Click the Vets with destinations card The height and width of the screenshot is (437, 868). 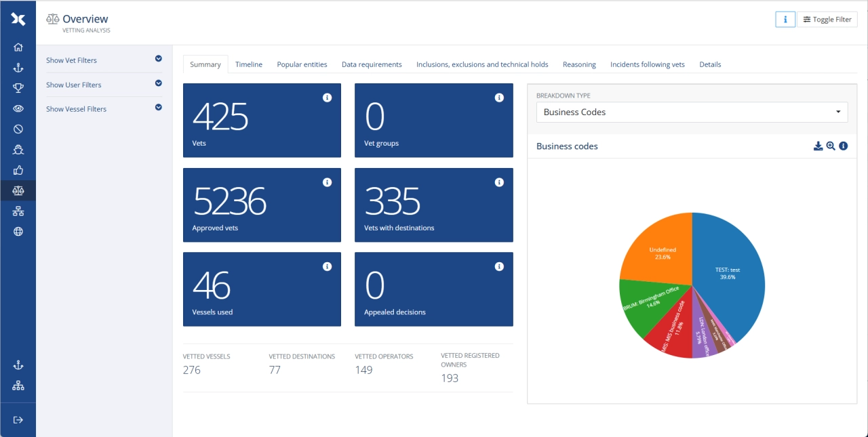point(433,205)
